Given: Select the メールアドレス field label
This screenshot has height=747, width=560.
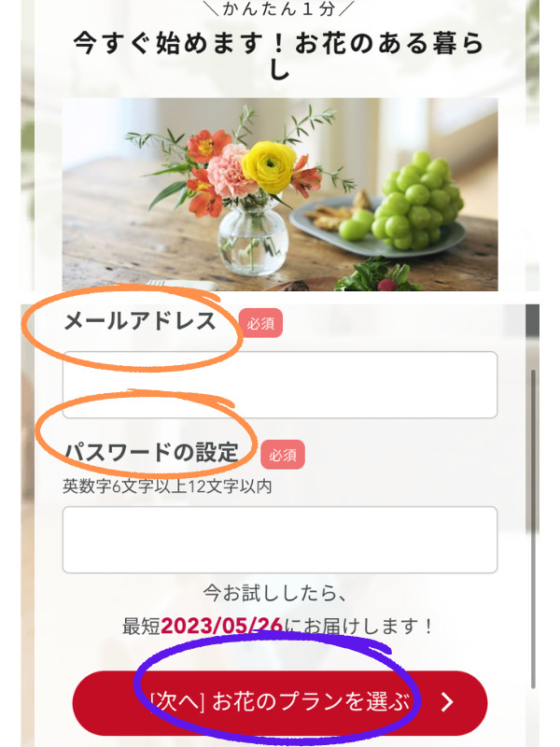Looking at the screenshot, I should (141, 321).
